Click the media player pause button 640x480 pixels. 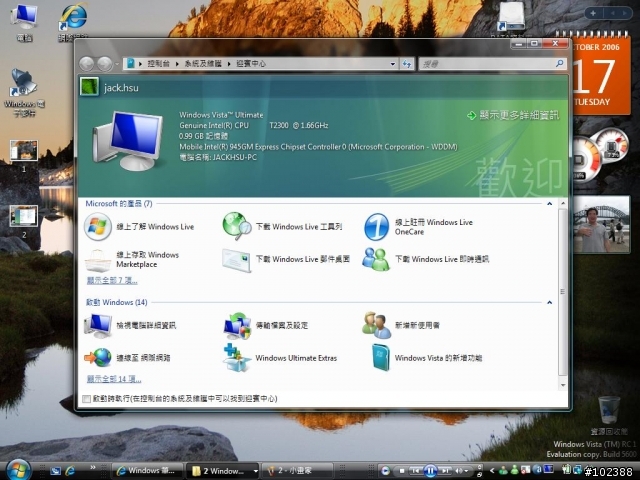[430, 471]
